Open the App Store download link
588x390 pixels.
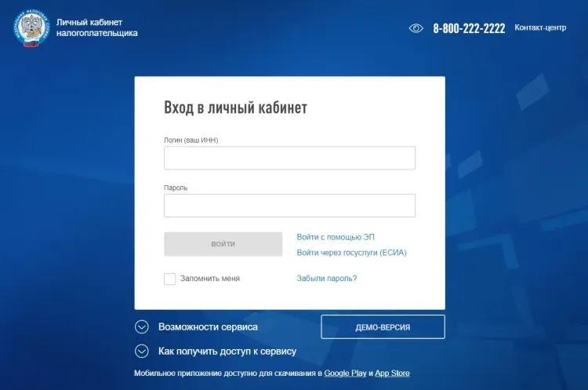click(392, 374)
